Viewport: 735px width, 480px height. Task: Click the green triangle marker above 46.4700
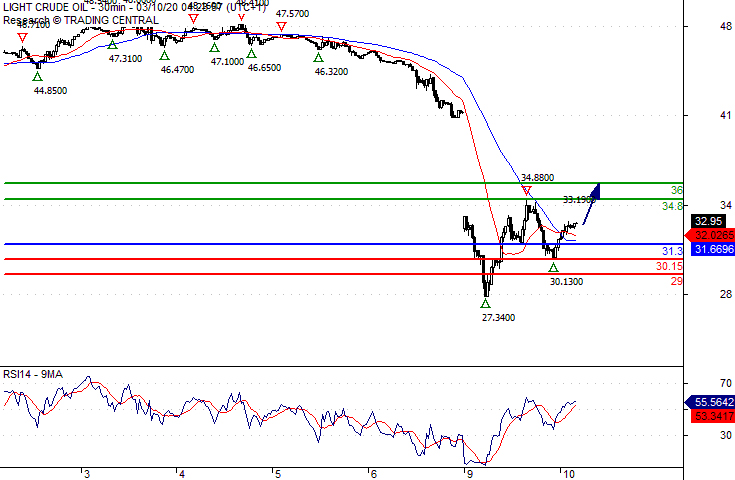point(165,55)
